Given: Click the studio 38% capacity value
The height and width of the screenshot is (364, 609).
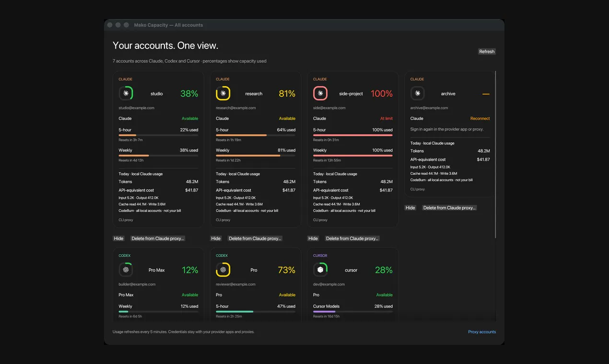Looking at the screenshot, I should tap(189, 94).
